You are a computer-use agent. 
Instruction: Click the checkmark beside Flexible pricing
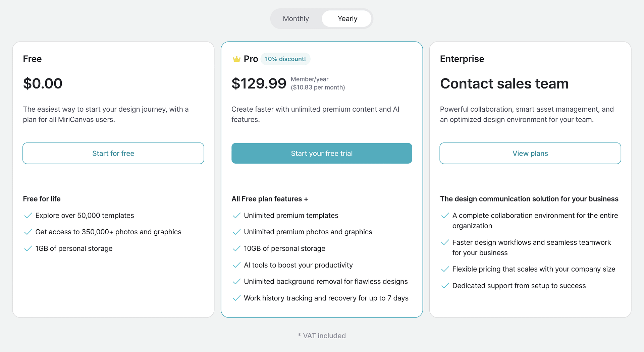point(445,269)
